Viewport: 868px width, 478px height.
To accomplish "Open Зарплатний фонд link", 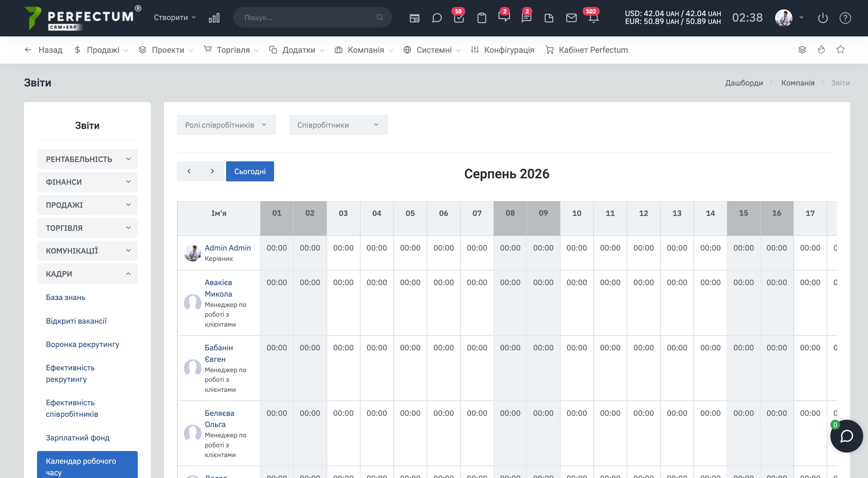I will [x=78, y=437].
